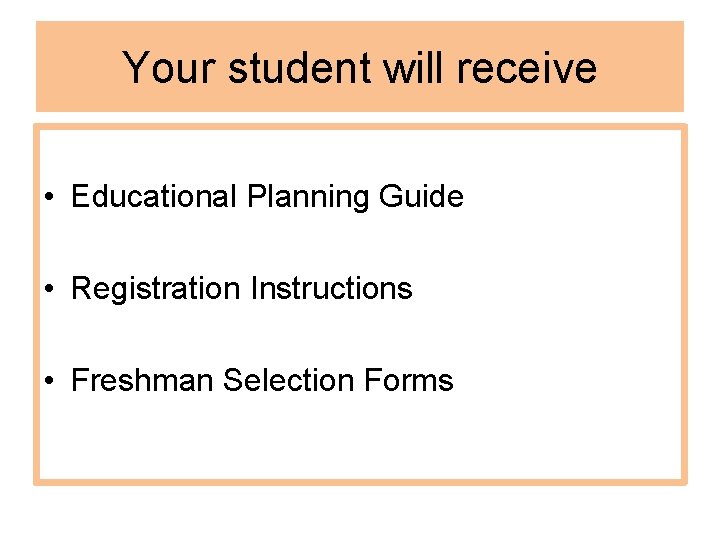Image resolution: width=720 pixels, height=540 pixels.
Task: Select the 'Freshman Selection Forms' bullet text
Action: click(x=262, y=381)
